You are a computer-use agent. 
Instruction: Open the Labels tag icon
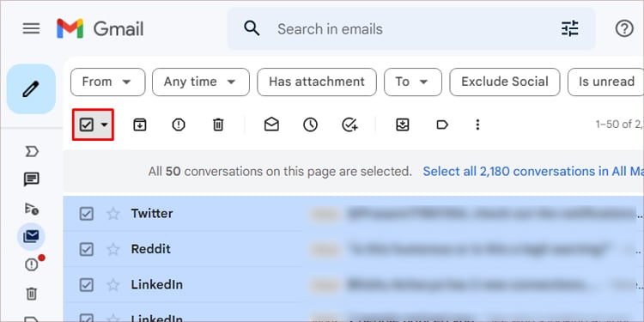(442, 125)
